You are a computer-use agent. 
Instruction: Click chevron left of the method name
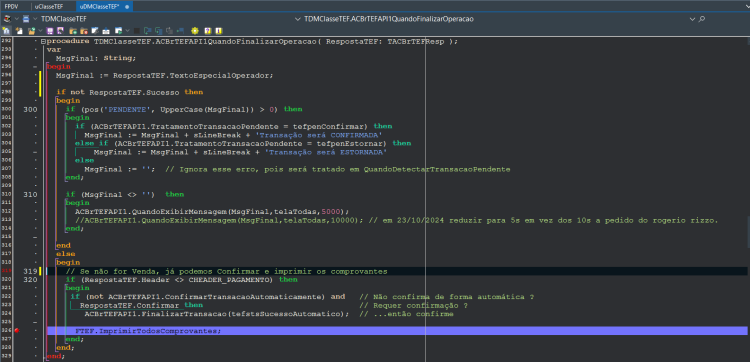pyautogui.click(x=299, y=19)
